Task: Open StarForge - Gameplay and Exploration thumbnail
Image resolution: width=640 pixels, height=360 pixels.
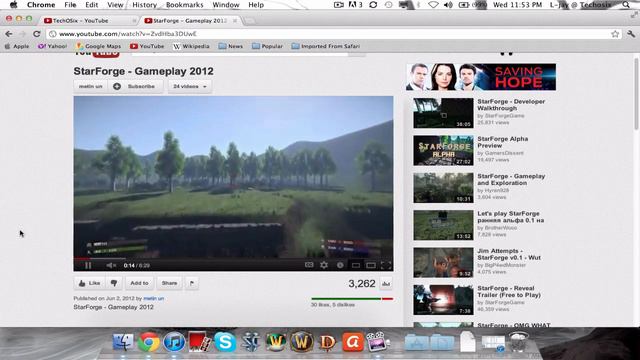Action: pos(443,188)
